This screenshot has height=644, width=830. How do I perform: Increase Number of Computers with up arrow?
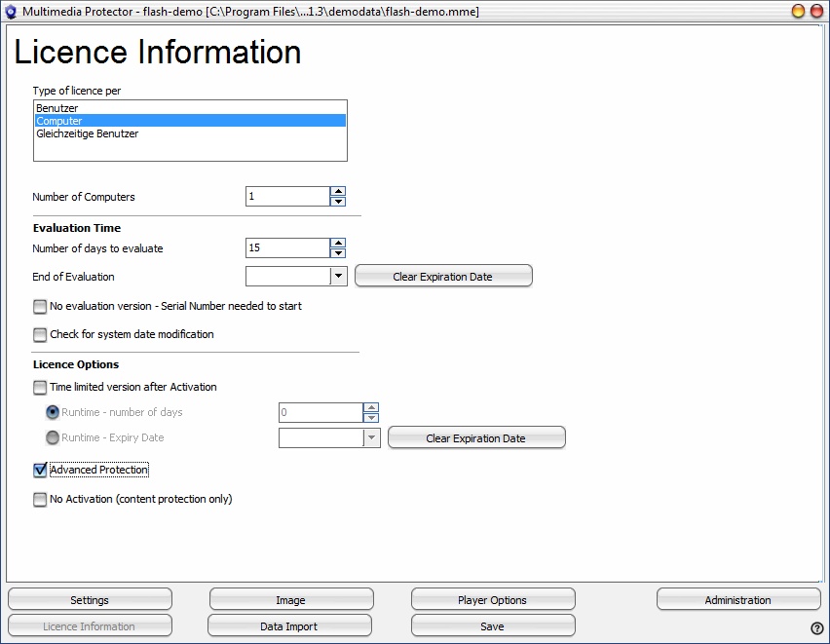pos(338,191)
